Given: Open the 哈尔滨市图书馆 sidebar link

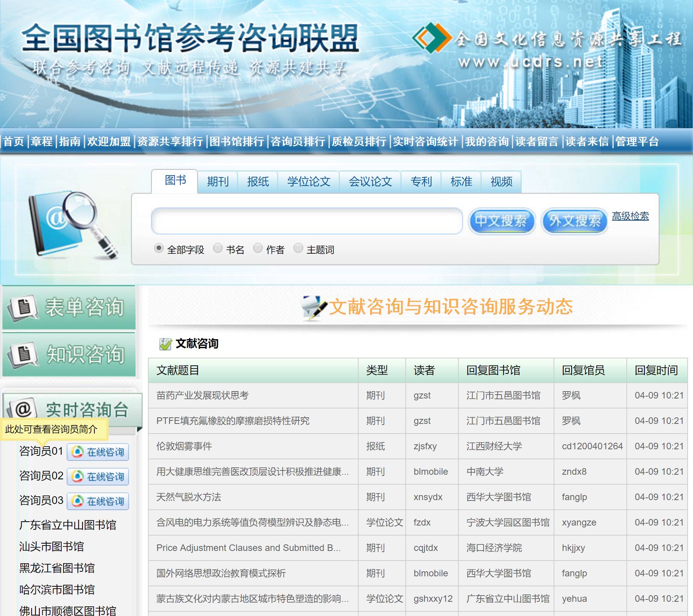Looking at the screenshot, I should click(x=57, y=589).
